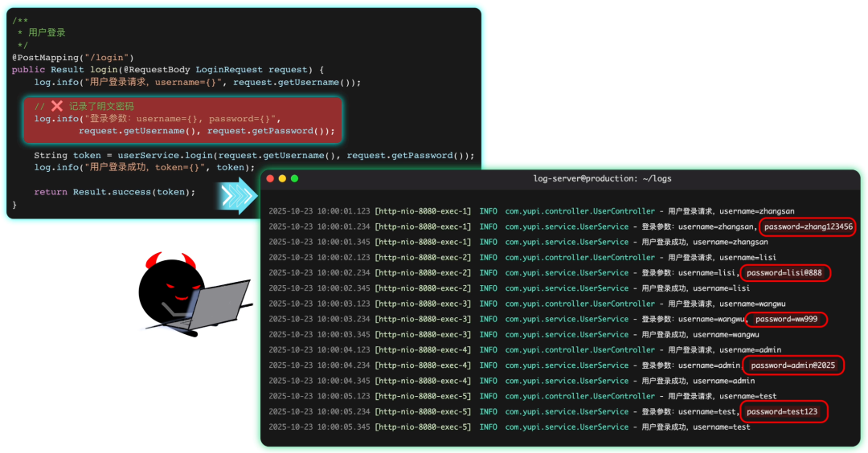Viewport: 868px width, 453px height.
Task: Click the devil's red horns
Action: click(170, 259)
